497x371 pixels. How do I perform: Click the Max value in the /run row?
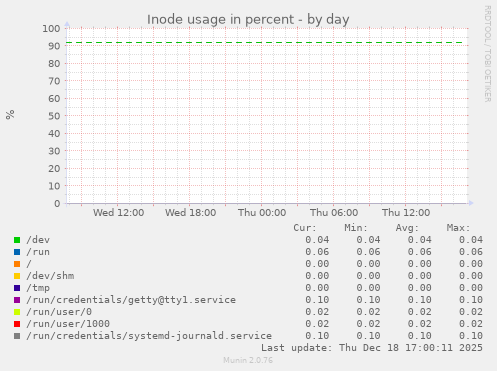pyautogui.click(x=471, y=252)
